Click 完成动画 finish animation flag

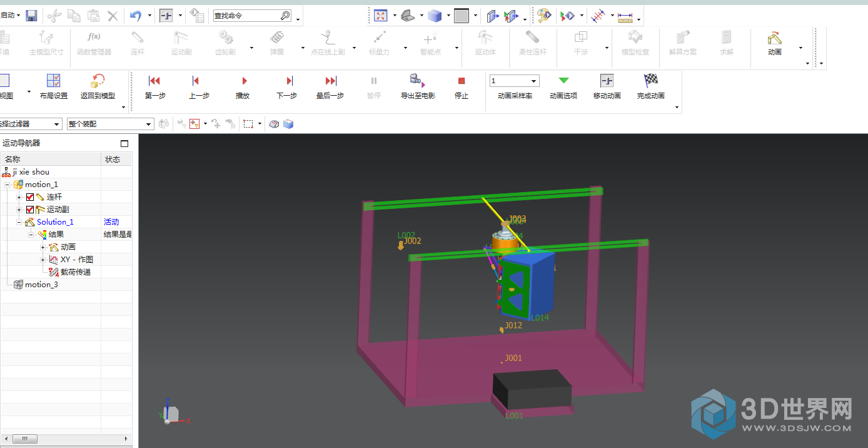click(x=650, y=86)
